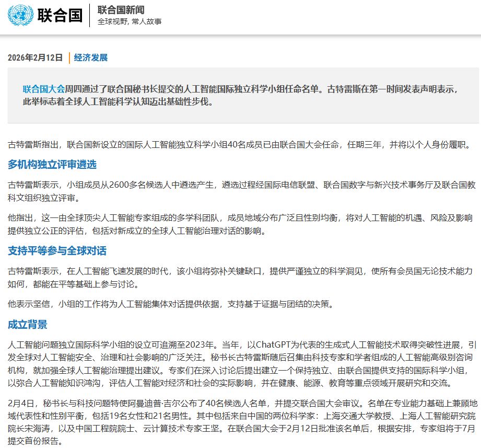Click the paragraph about 40名成员 appointed for three years
This screenshot has width=481, height=448.
235,145
